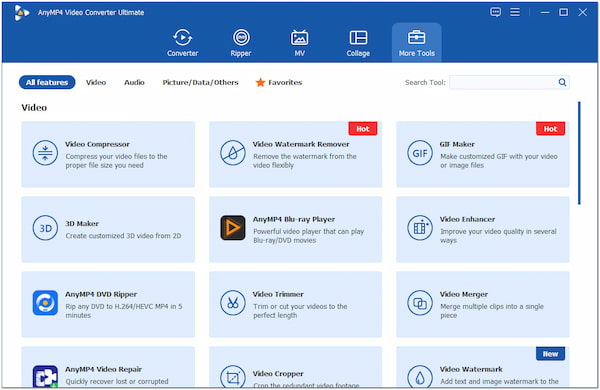Click 'Rip any DVD to H.264/HEVC' text
This screenshot has width=600, height=390.
124,311
